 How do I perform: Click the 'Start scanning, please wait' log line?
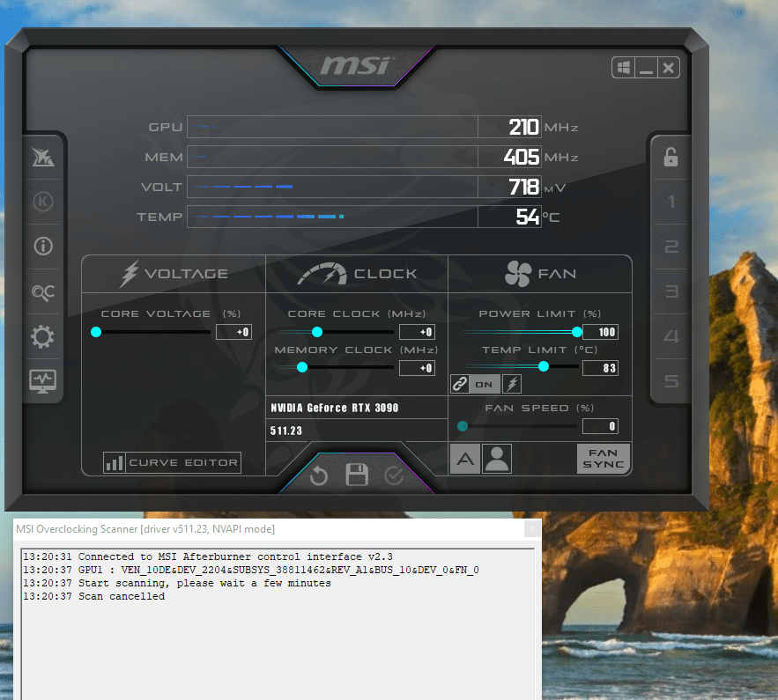(x=176, y=583)
